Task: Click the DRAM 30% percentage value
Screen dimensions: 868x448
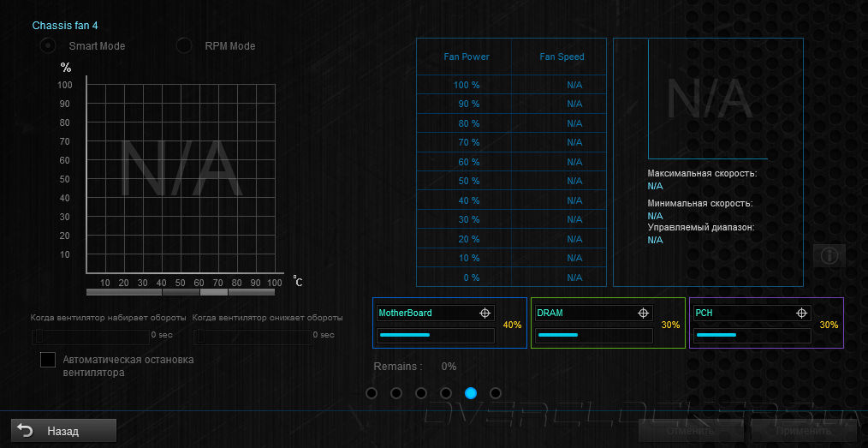Action: coord(670,325)
